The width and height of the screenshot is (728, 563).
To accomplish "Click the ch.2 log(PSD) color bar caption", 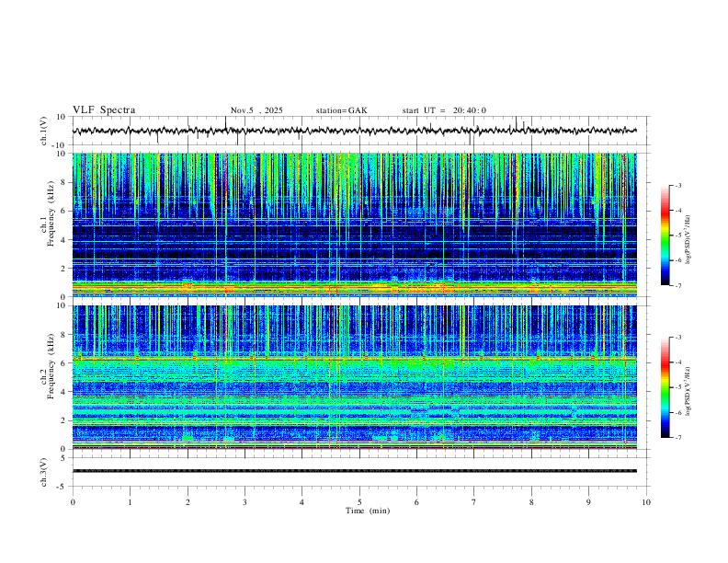I will pyautogui.click(x=688, y=391).
